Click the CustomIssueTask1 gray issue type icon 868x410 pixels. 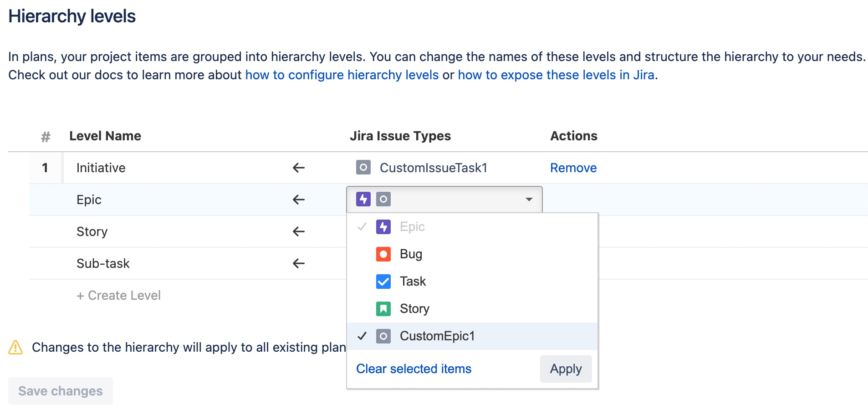[363, 168]
